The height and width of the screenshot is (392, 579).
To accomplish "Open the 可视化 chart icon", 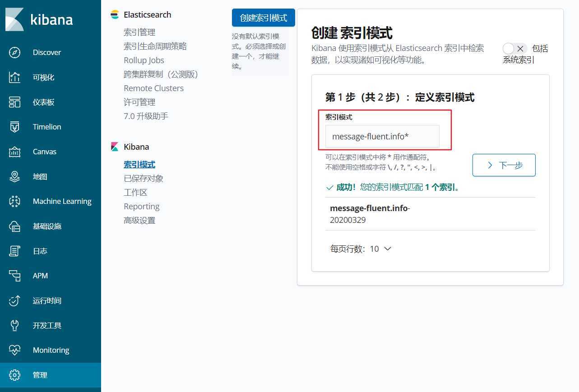I will (x=14, y=77).
